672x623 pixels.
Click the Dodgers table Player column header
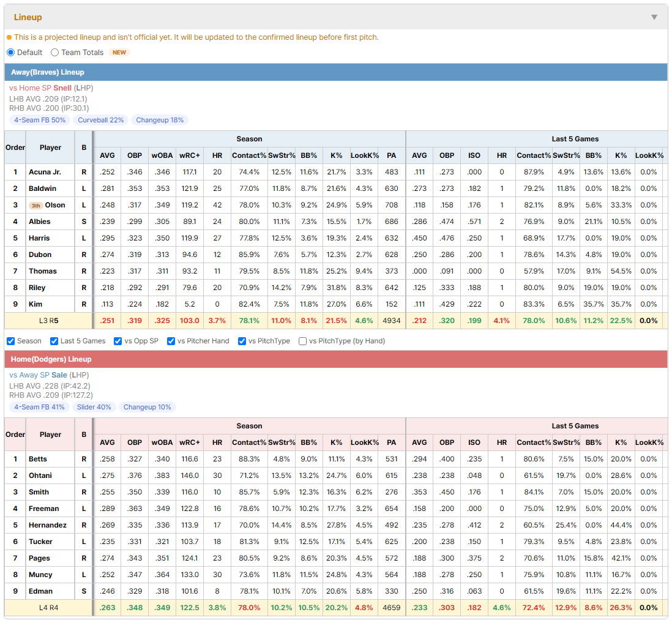(51, 435)
